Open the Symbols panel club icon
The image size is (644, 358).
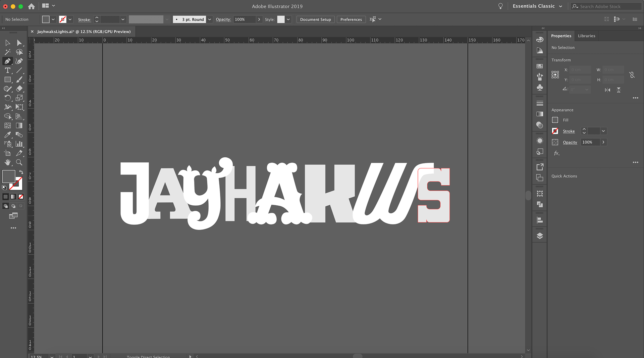click(540, 88)
